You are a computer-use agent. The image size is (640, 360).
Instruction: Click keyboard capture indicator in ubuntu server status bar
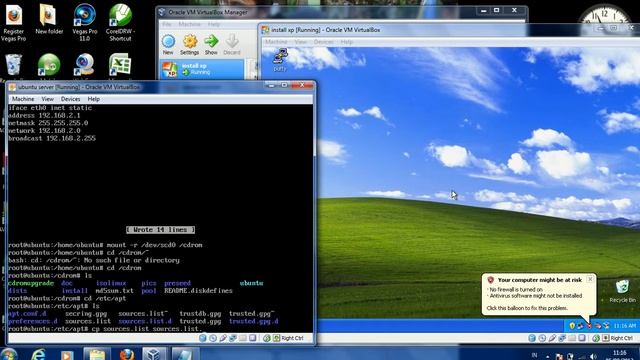click(276, 338)
